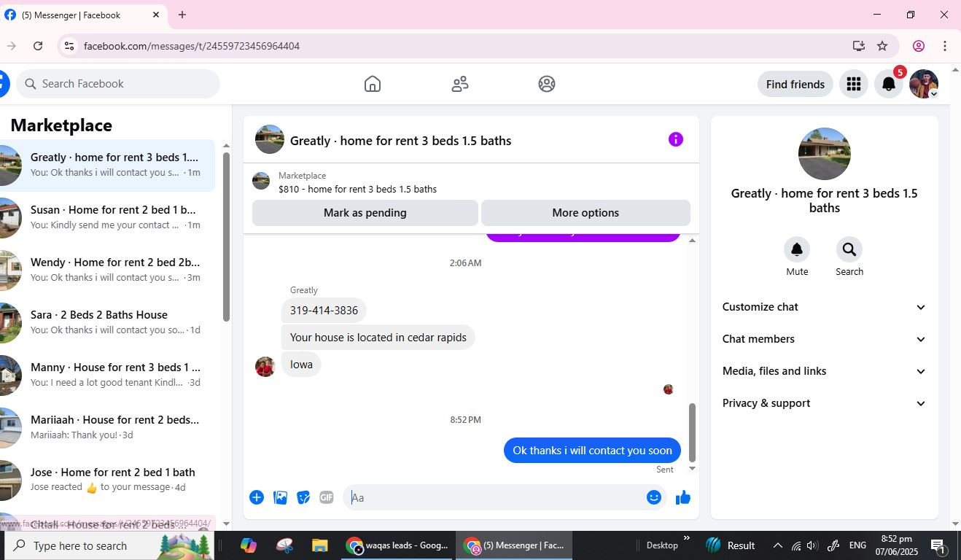Screen dimensions: 961x560
Task: Click conversation list scroll down arrow
Action: click(x=226, y=524)
